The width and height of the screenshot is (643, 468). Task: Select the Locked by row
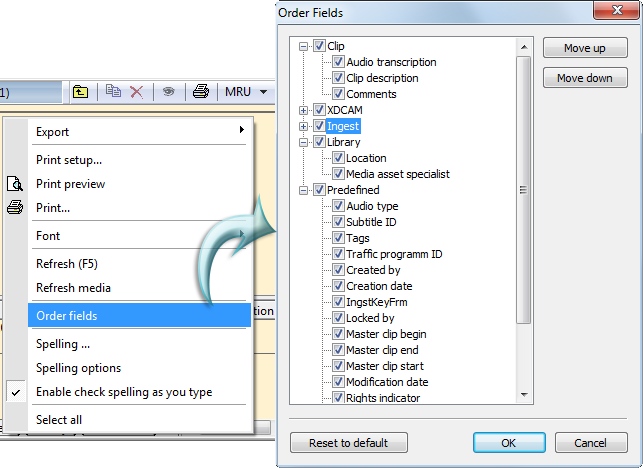(370, 318)
